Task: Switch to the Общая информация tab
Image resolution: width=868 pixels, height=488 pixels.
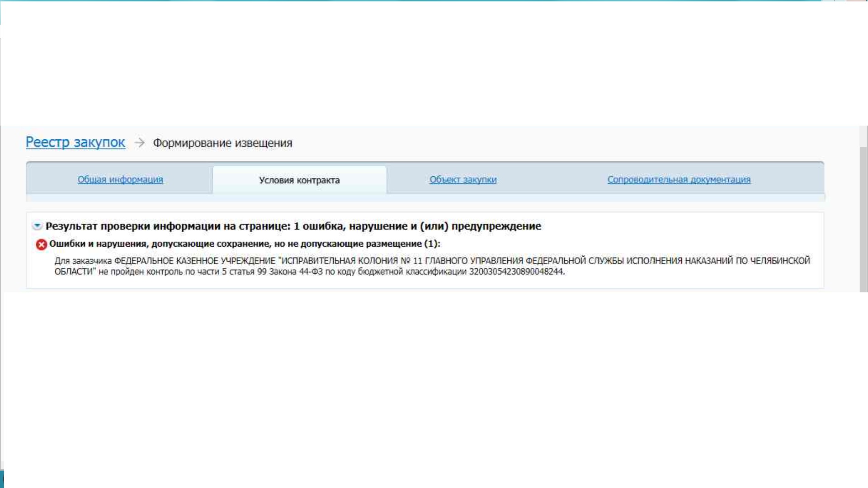Action: pyautogui.click(x=120, y=179)
